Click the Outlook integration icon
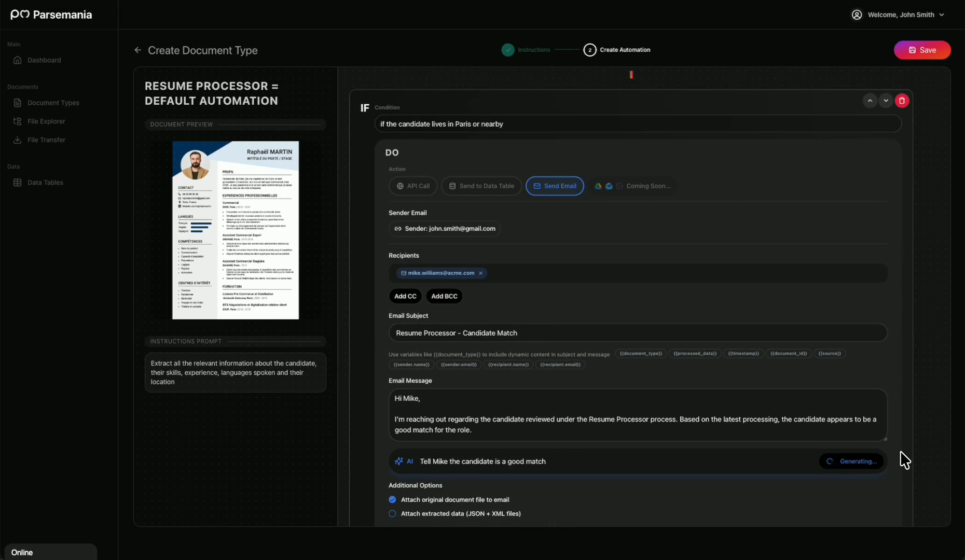This screenshot has height=560, width=965. tap(609, 186)
